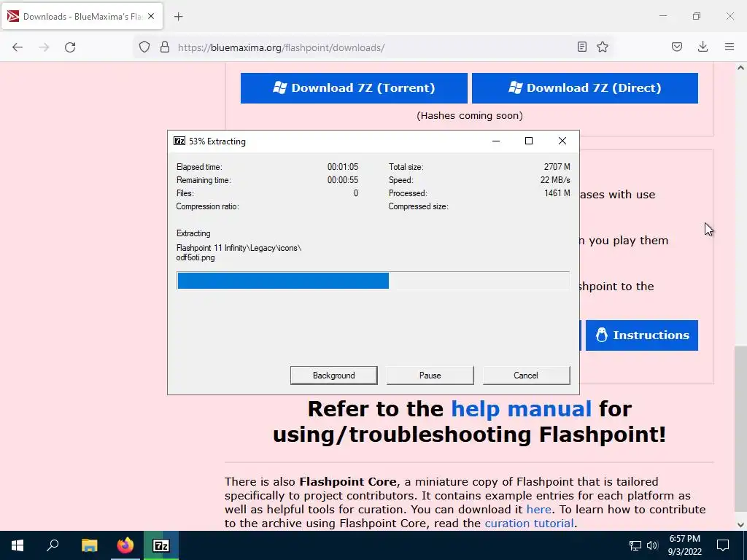Reload the current page
This screenshot has width=747, height=560.
pyautogui.click(x=70, y=47)
